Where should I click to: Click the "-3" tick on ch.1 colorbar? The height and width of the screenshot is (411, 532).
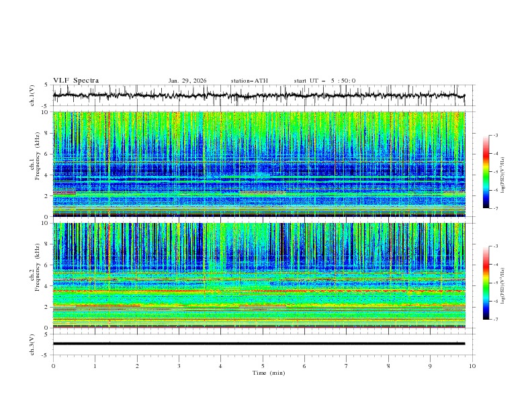495,135
